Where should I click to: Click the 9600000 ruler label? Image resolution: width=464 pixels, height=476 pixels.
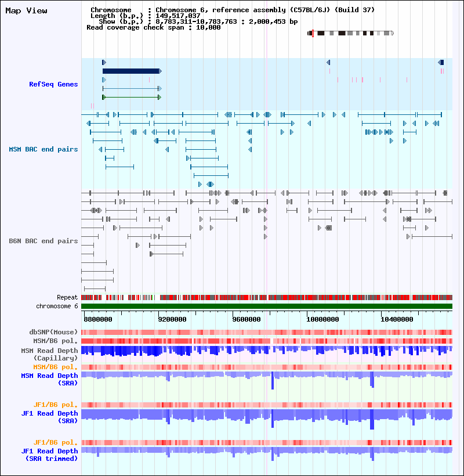pyautogui.click(x=246, y=319)
